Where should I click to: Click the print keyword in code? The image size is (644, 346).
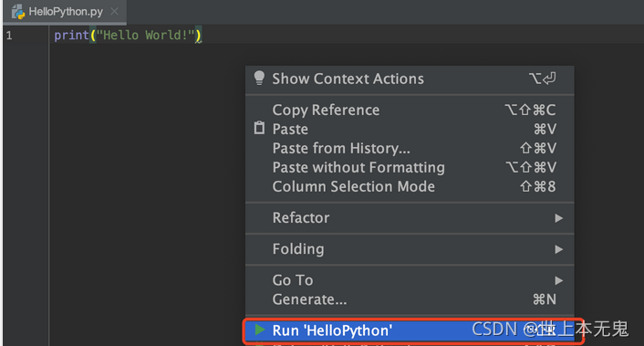[x=71, y=36]
